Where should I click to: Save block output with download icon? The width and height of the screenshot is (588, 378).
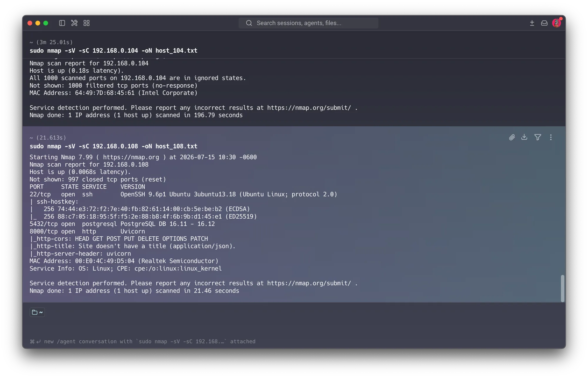(x=524, y=137)
